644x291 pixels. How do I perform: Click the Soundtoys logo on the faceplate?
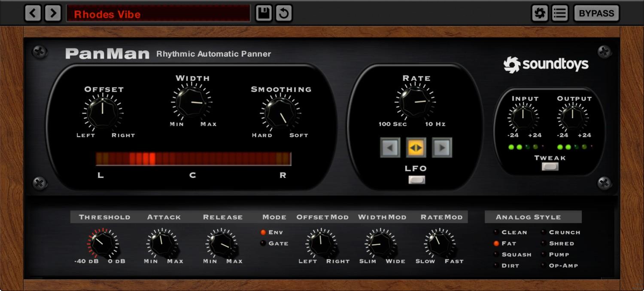click(546, 64)
